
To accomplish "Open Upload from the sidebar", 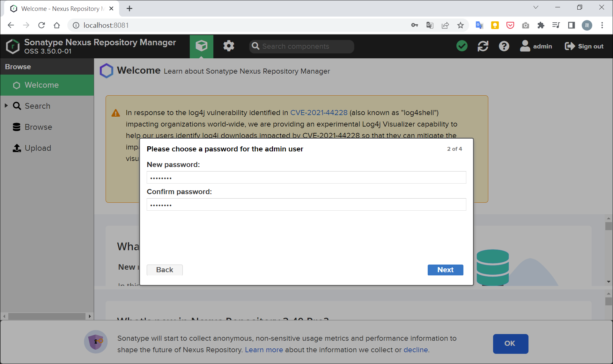I will (x=38, y=148).
